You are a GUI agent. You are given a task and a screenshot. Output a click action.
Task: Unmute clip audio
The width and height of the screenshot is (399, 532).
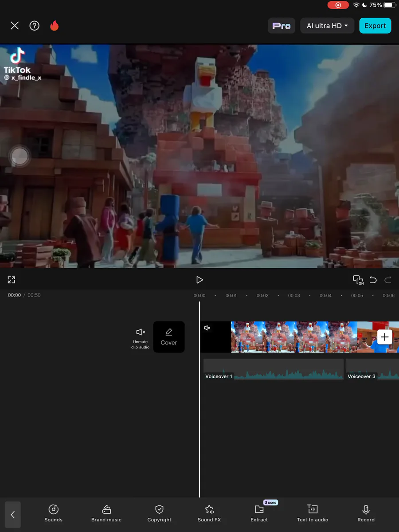pyautogui.click(x=140, y=338)
